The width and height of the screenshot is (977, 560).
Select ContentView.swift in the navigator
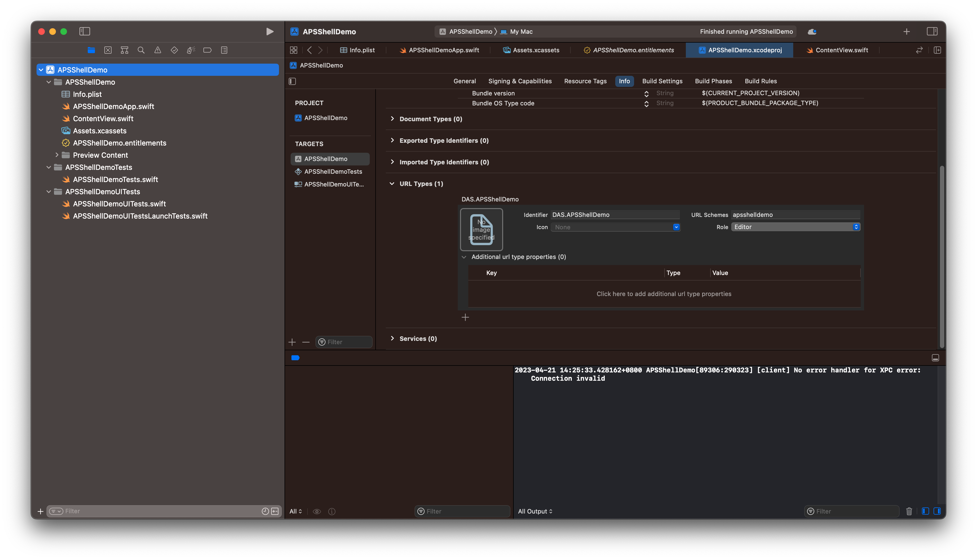coord(103,118)
